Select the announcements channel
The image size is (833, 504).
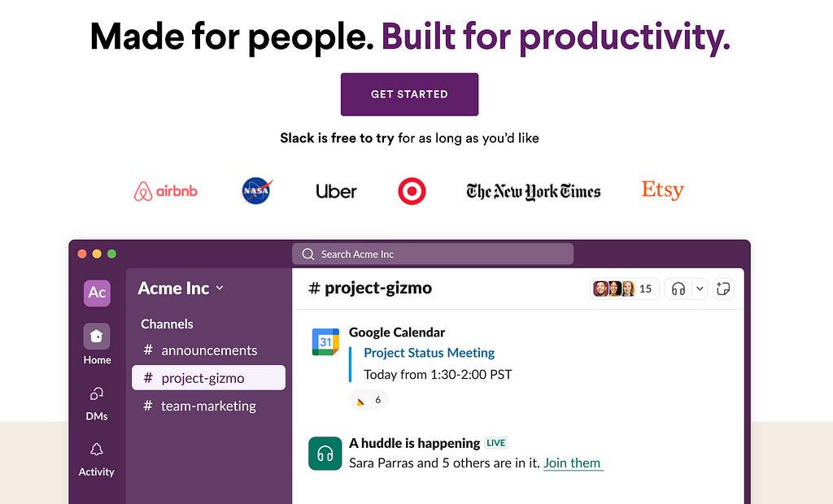click(x=208, y=350)
